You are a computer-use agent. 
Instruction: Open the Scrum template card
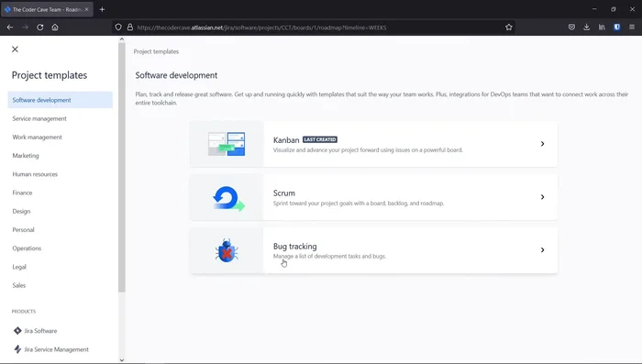click(x=373, y=197)
